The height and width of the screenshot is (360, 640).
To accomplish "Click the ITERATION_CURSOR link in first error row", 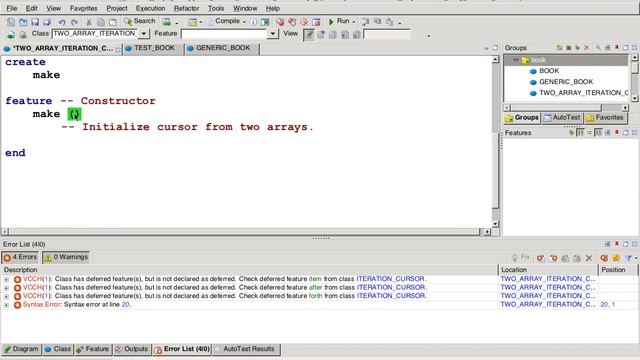I will click(x=390, y=279).
